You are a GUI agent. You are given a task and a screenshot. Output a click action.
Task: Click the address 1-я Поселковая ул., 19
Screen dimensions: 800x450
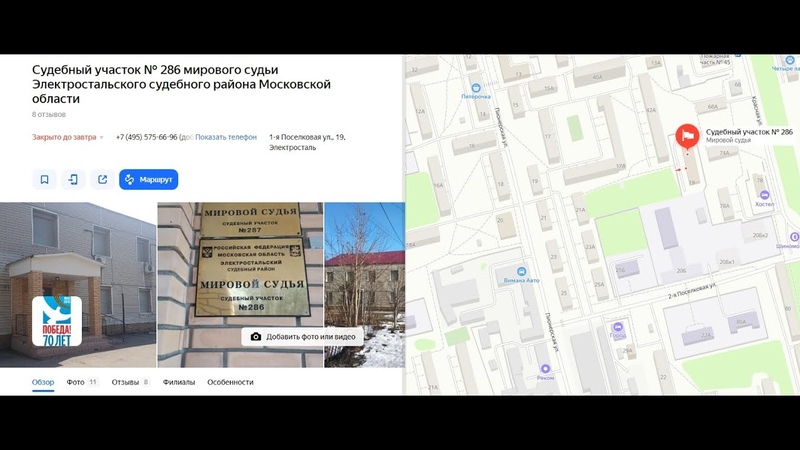tap(307, 142)
